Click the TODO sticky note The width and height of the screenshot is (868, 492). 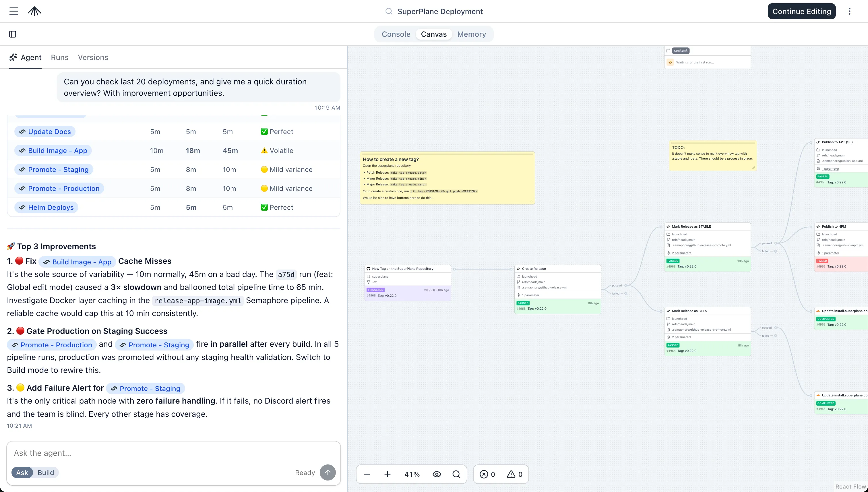pyautogui.click(x=713, y=156)
